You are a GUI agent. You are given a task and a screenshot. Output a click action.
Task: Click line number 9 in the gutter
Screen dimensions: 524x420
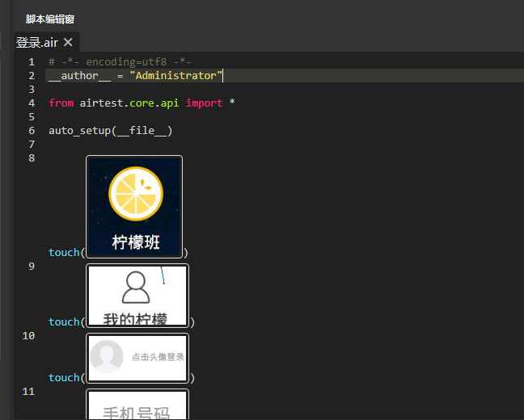31,266
